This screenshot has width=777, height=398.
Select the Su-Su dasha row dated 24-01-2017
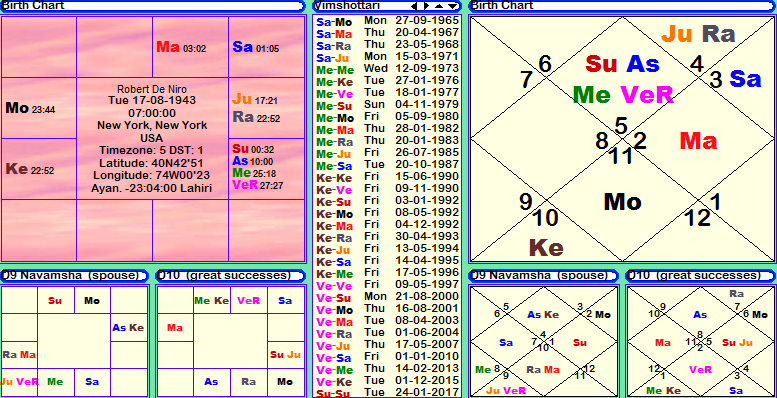pyautogui.click(x=387, y=392)
